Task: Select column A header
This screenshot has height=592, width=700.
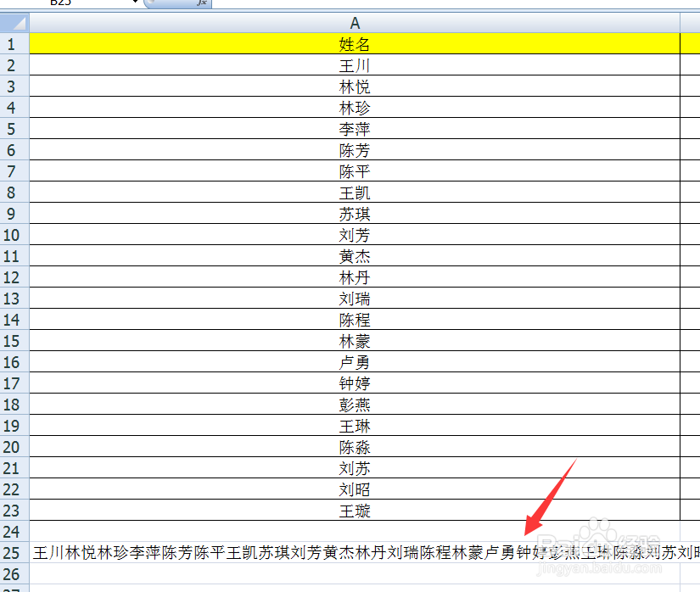Action: pos(355,22)
